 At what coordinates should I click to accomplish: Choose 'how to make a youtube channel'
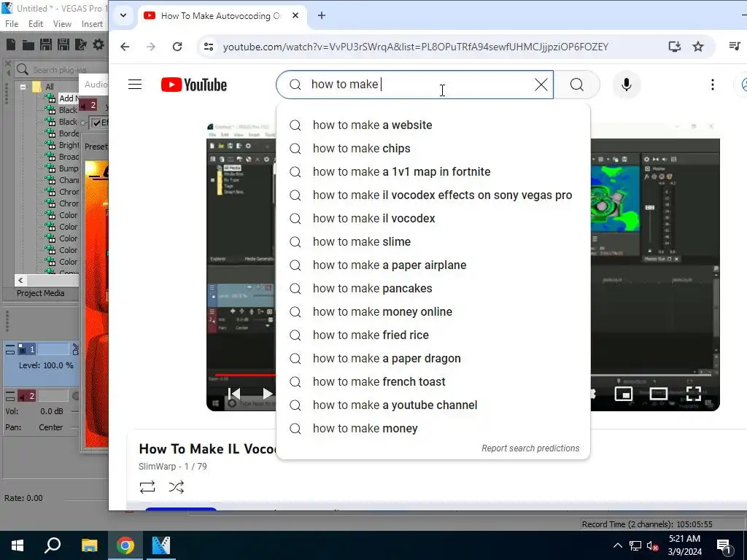point(433,405)
